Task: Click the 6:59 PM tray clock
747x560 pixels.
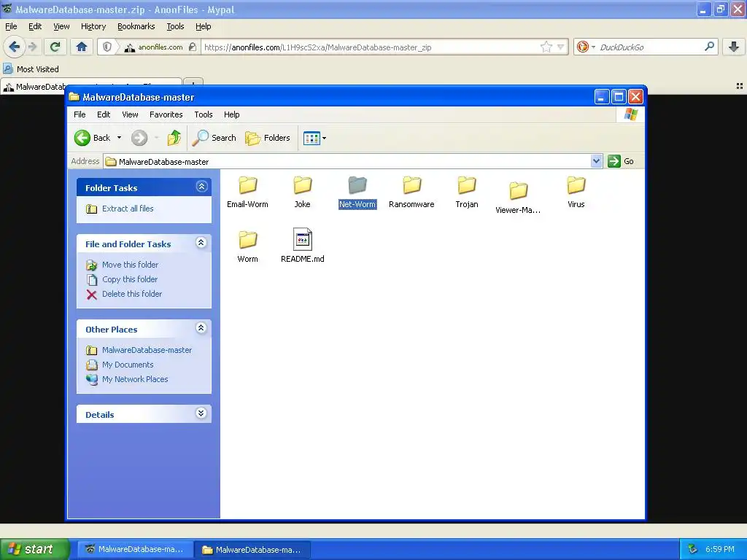Action: point(720,549)
